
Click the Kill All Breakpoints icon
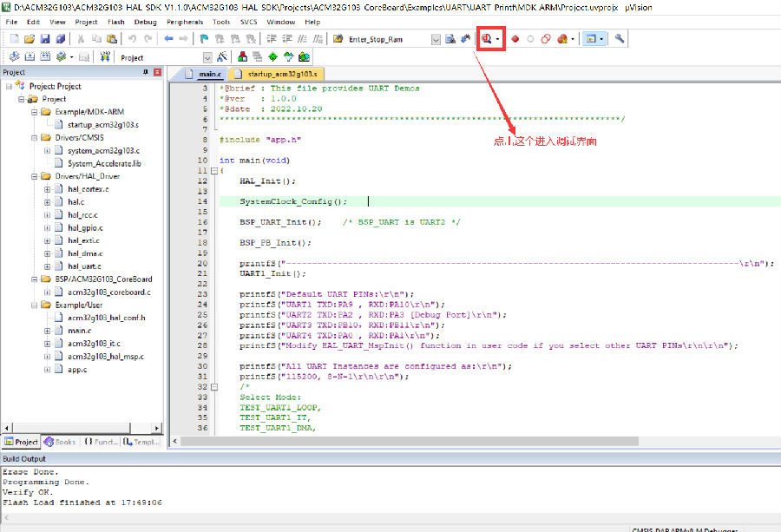[562, 39]
